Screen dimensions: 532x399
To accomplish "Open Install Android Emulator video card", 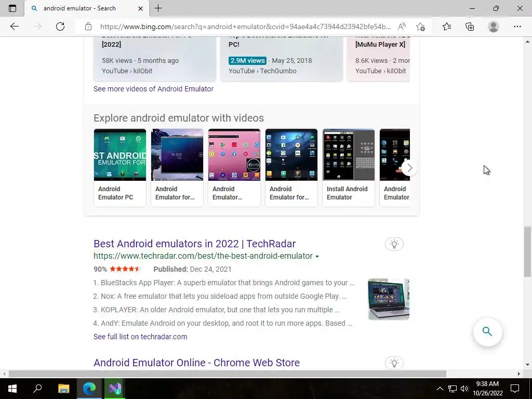I will (x=349, y=168).
